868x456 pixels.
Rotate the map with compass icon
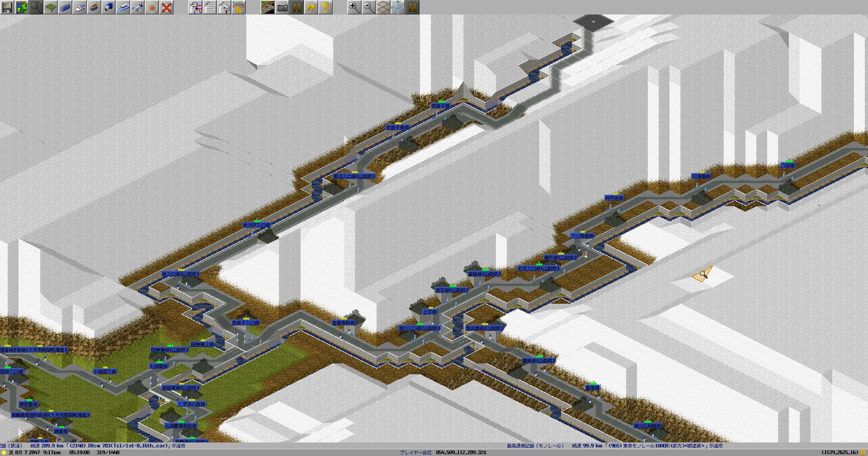(x=398, y=7)
